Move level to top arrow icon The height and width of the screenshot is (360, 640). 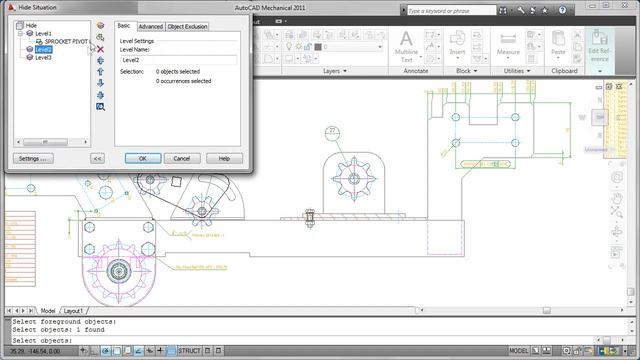(100, 60)
